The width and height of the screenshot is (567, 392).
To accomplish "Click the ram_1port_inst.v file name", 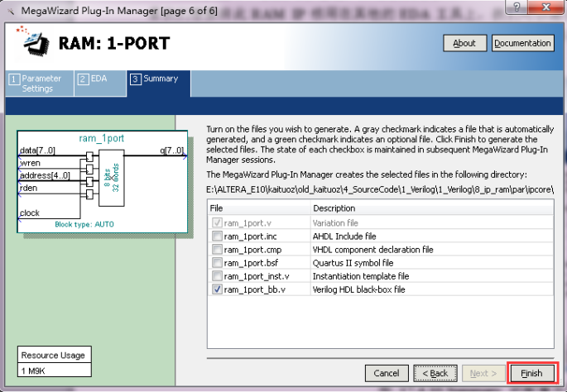I will pyautogui.click(x=257, y=276).
